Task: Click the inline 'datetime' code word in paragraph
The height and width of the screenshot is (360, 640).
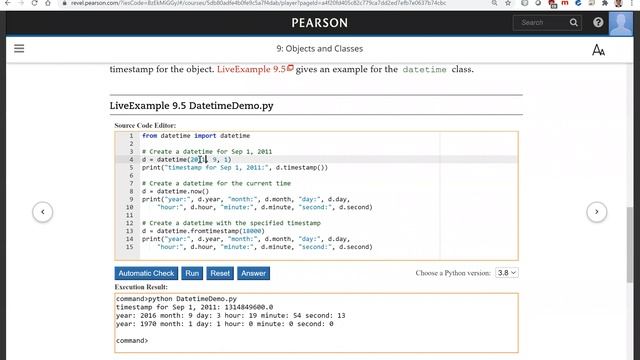Action: (x=424, y=69)
